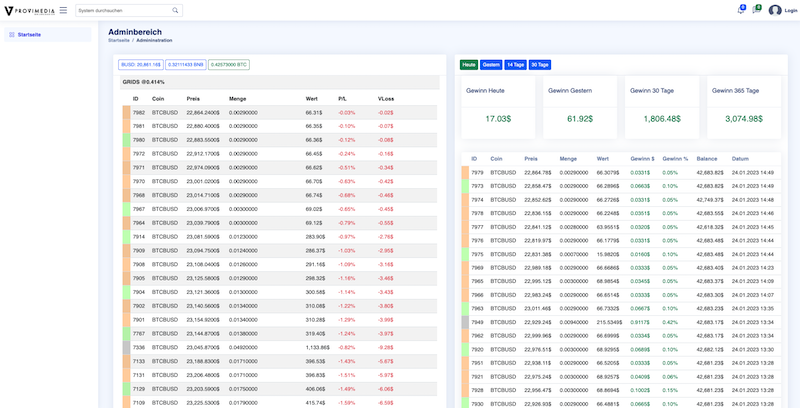
Task: Open the messages chat icon
Action: (756, 10)
